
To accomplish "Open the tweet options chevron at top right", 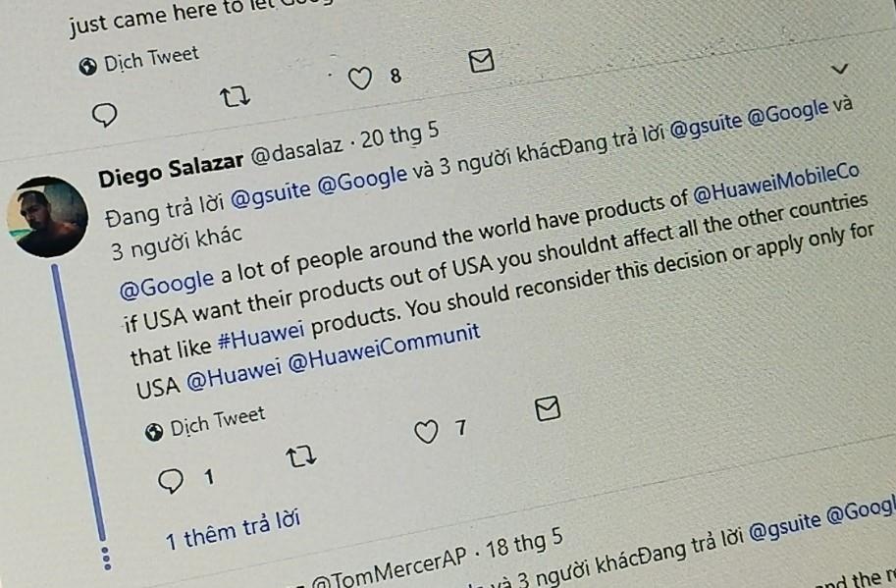I will click(x=840, y=70).
